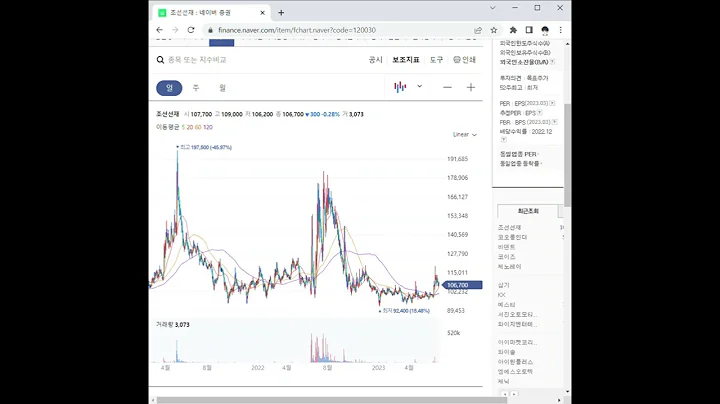This screenshot has height=404, width=720.
Task: Click the 동일업종 등락률 link
Action: (x=521, y=163)
